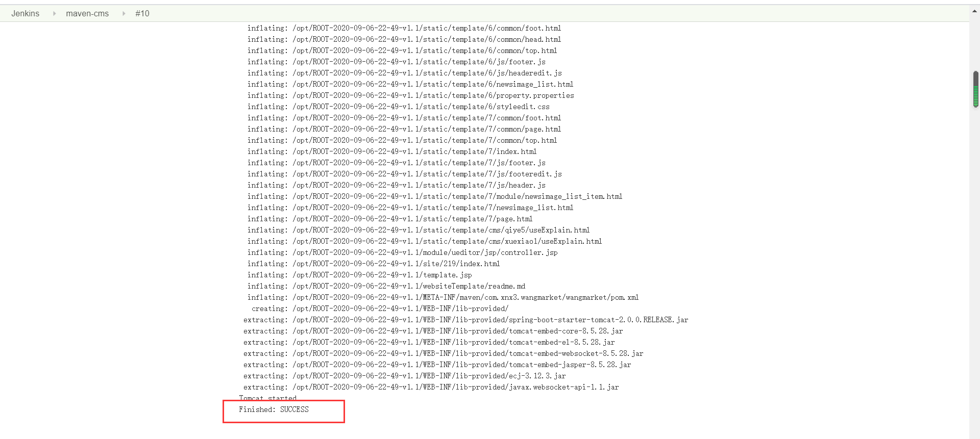Select the log line for template/6/styleedit.css
Screen dimensions: 980x439
pos(399,107)
